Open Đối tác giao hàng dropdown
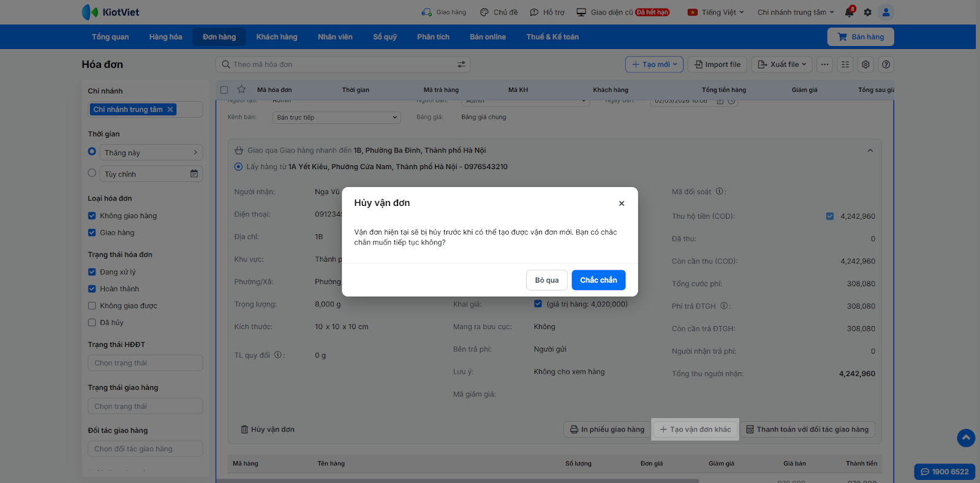Image resolution: width=980 pixels, height=483 pixels. (x=145, y=449)
